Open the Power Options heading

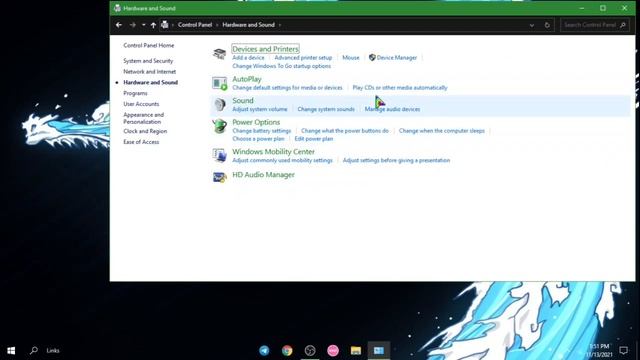pos(256,122)
